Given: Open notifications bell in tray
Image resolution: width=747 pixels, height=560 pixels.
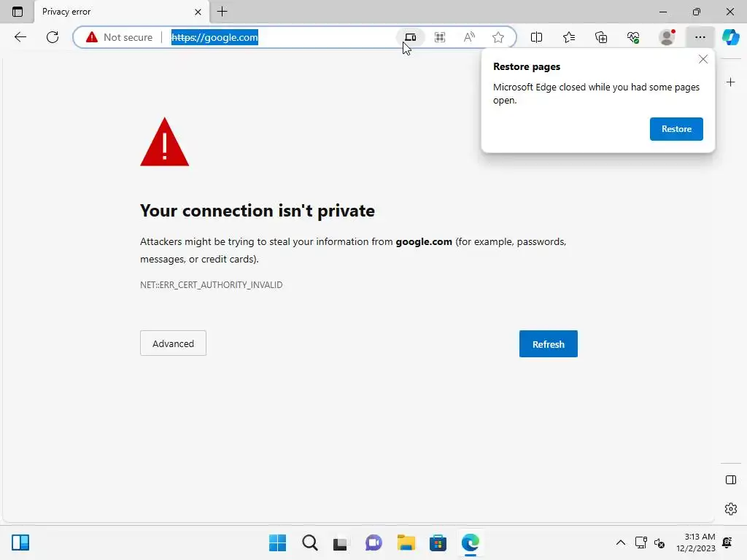Looking at the screenshot, I should coord(727,542).
